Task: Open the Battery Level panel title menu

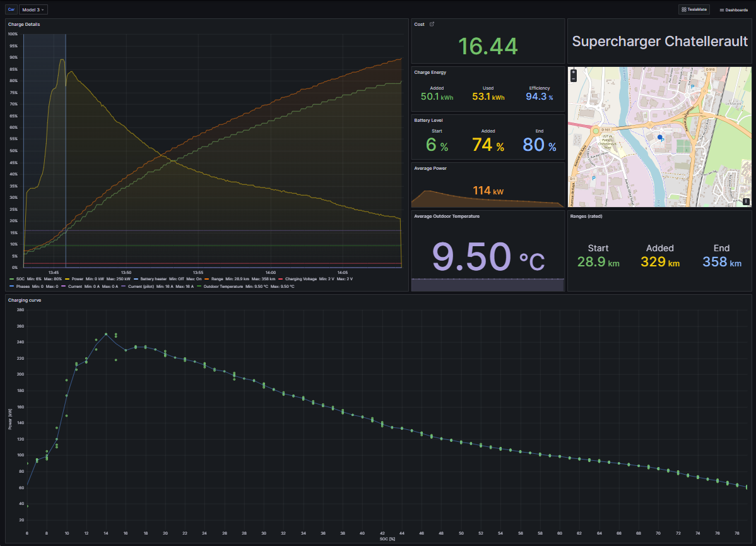Action: pyautogui.click(x=428, y=120)
